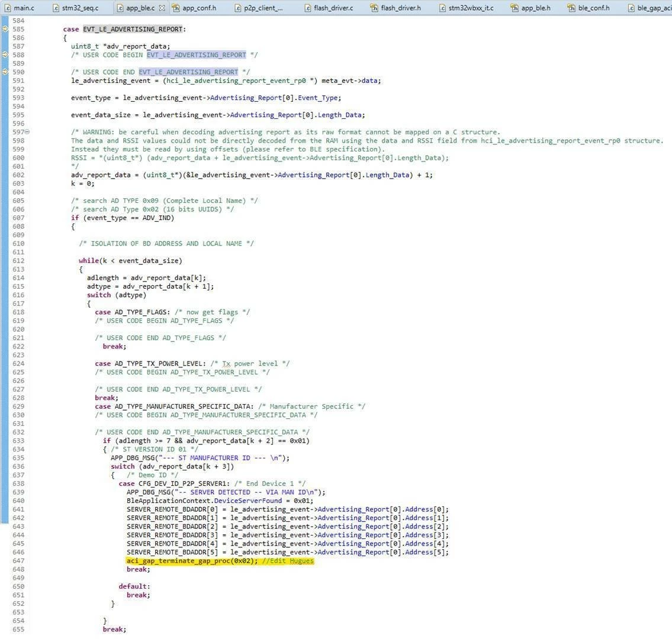Click the marker icon beside line 588

coord(5,55)
